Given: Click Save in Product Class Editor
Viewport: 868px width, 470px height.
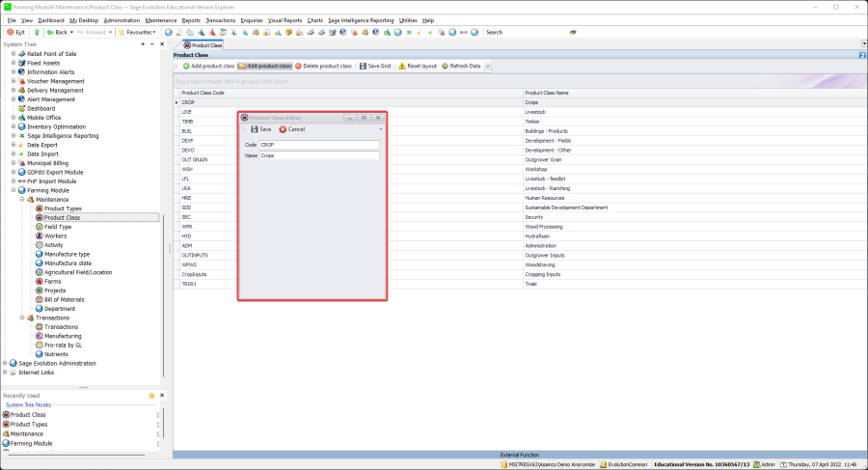Looking at the screenshot, I should [x=260, y=129].
